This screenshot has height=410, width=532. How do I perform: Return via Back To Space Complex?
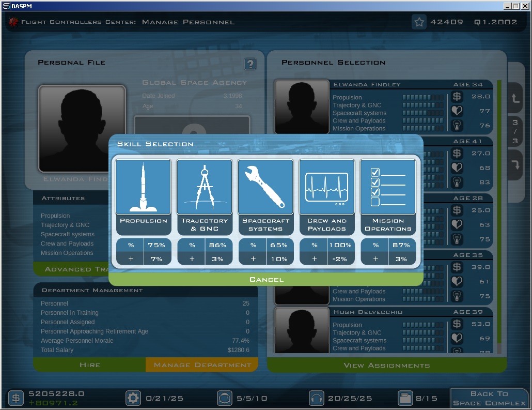pyautogui.click(x=489, y=399)
